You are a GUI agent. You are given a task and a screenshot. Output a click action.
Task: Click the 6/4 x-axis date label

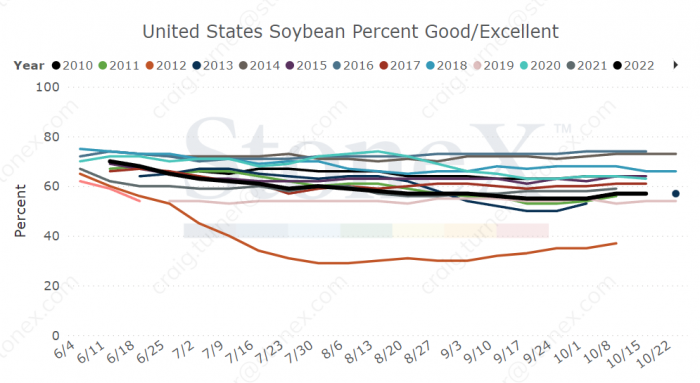pyautogui.click(x=64, y=351)
